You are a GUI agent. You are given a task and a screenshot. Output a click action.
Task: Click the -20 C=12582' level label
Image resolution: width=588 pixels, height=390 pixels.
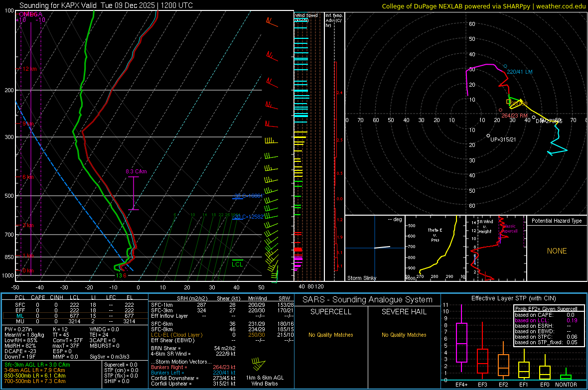248,217
